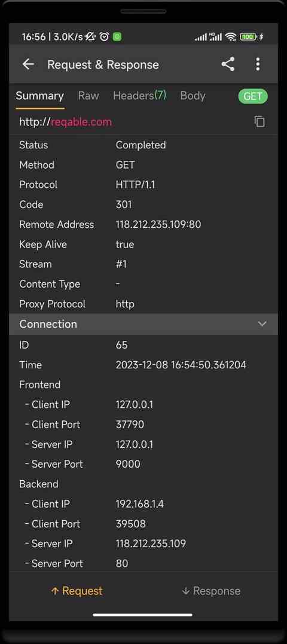Screen dimensions: 287x644
Task: Open the Headers(7) tab
Action: point(139,96)
